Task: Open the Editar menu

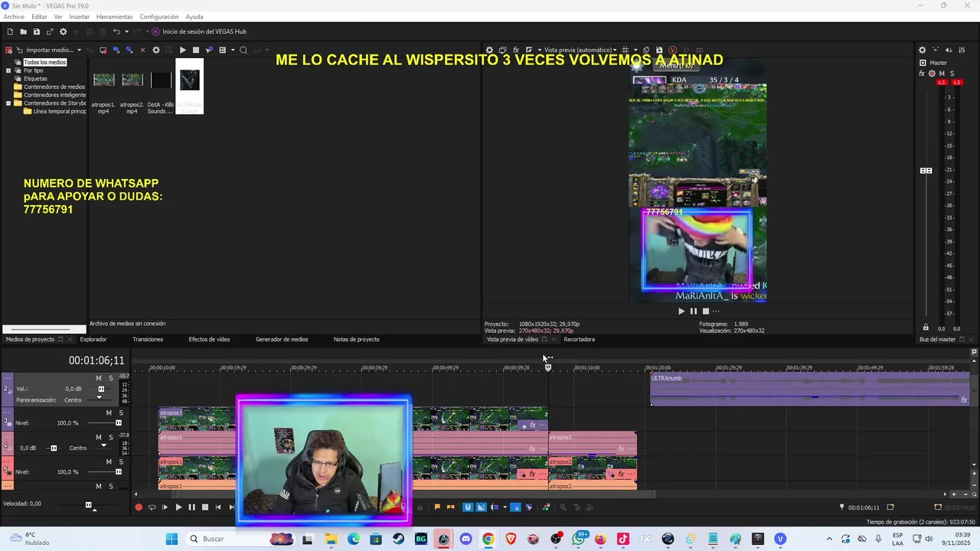Action: click(39, 16)
